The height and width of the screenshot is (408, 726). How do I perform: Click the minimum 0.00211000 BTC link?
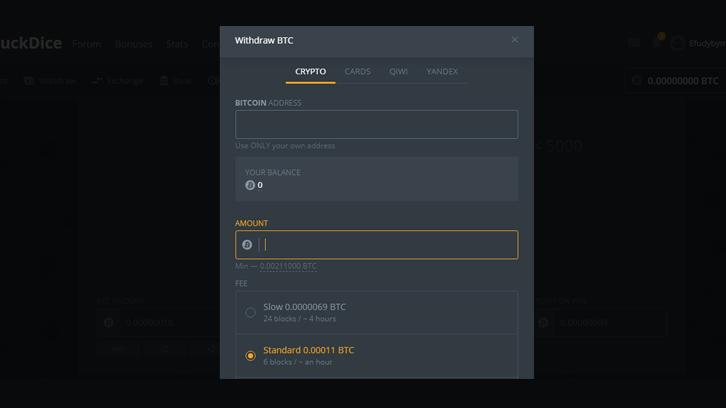(288, 266)
